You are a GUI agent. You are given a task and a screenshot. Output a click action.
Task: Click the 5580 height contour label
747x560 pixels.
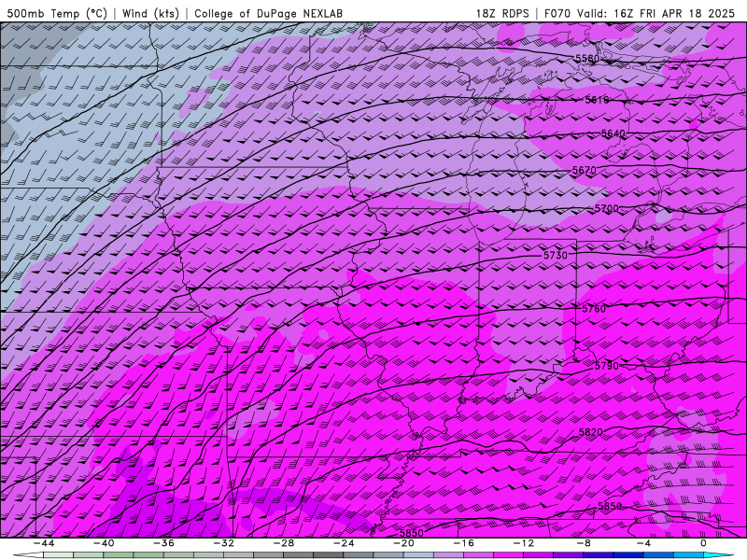[x=587, y=59]
